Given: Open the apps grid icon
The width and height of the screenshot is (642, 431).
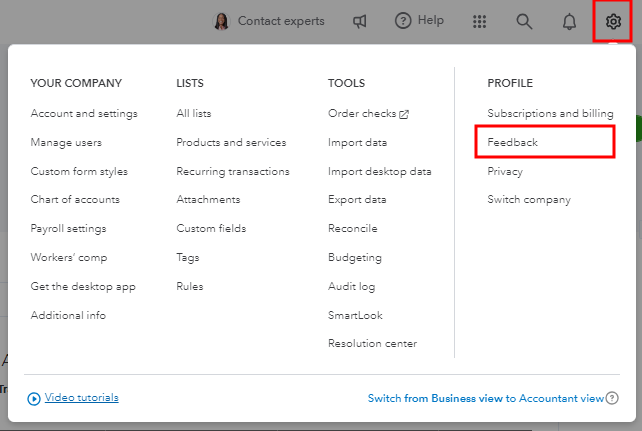Looking at the screenshot, I should (x=479, y=21).
